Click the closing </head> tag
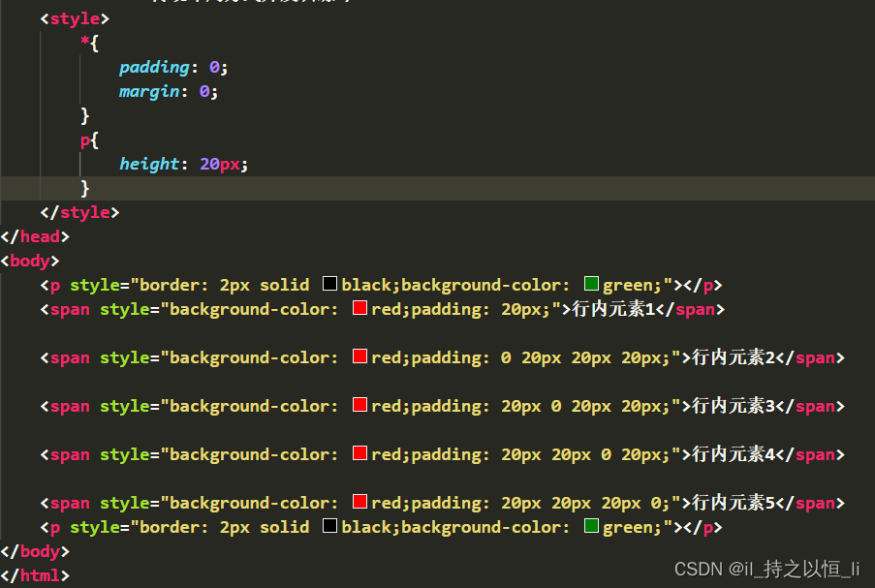 click(x=35, y=236)
